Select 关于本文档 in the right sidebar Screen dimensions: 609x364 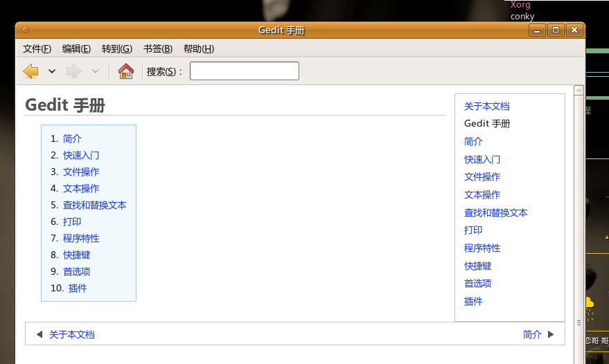point(486,107)
